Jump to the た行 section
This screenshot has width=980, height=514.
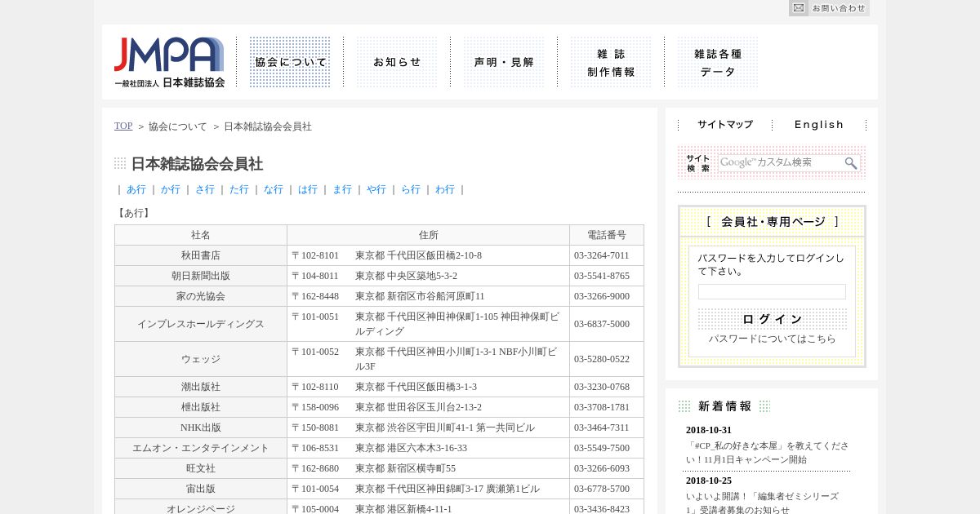pyautogui.click(x=239, y=189)
